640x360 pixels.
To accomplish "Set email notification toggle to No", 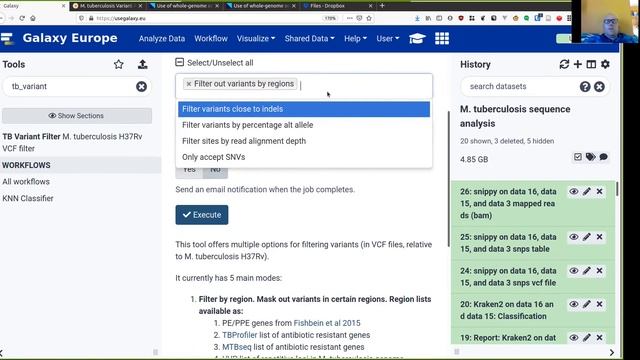I will click(215, 171).
